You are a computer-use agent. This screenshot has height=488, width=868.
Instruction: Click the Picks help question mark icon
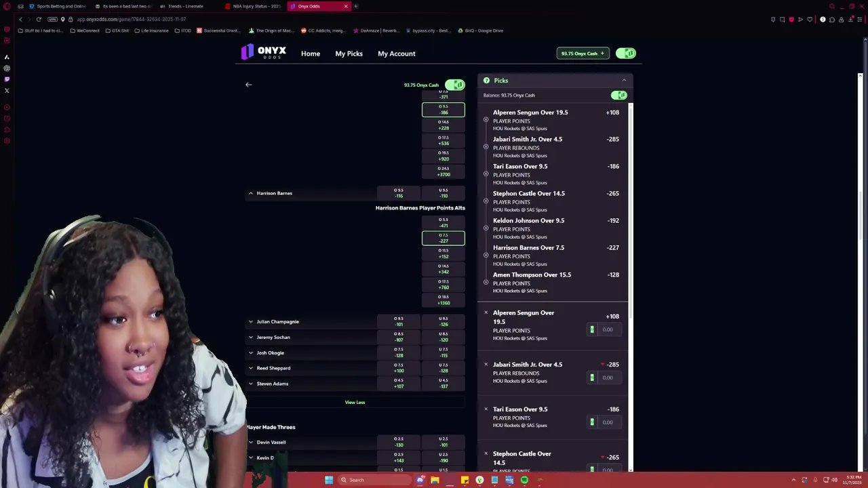[486, 81]
